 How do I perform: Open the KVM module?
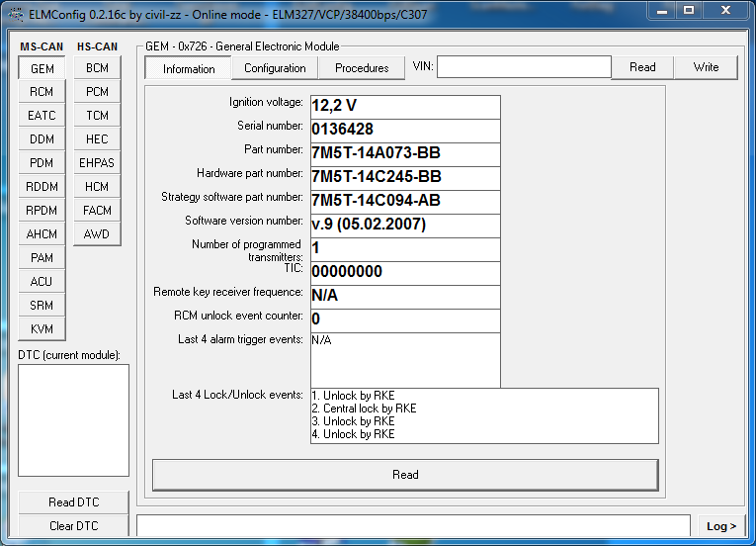coord(42,329)
